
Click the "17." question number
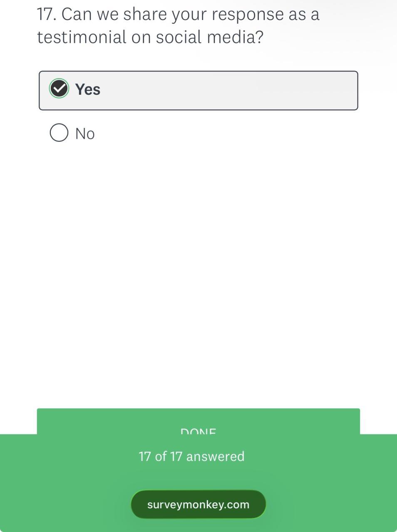point(46,14)
